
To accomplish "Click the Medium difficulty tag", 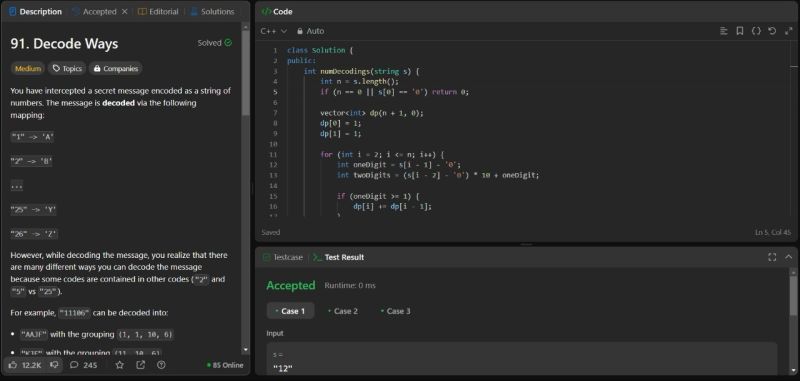I will pos(28,68).
